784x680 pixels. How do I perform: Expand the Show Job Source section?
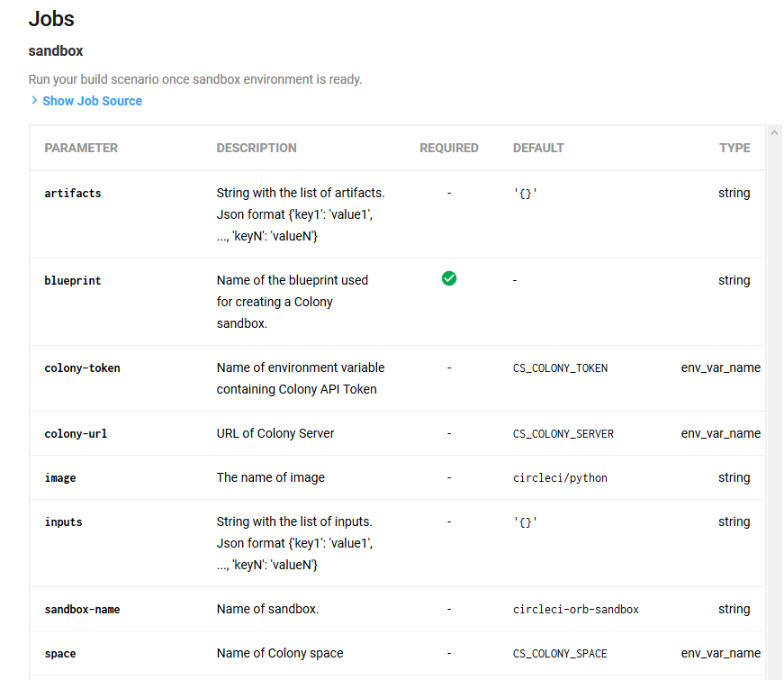coord(92,101)
